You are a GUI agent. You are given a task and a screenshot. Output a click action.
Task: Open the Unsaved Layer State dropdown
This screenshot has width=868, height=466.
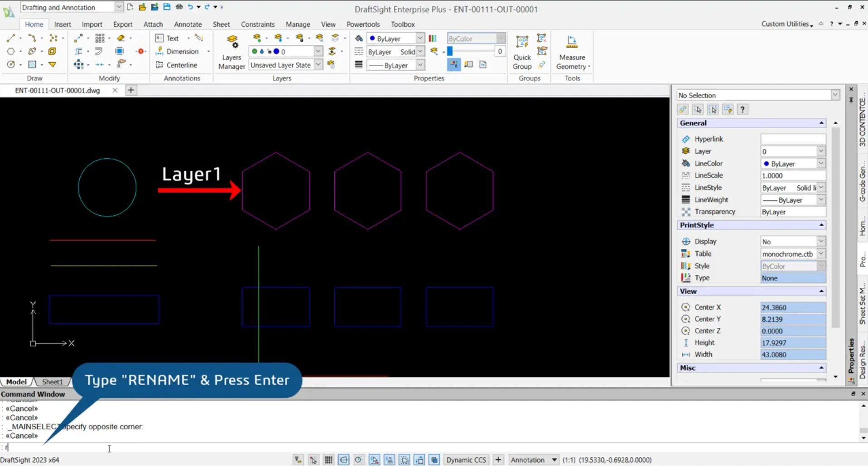[318, 65]
